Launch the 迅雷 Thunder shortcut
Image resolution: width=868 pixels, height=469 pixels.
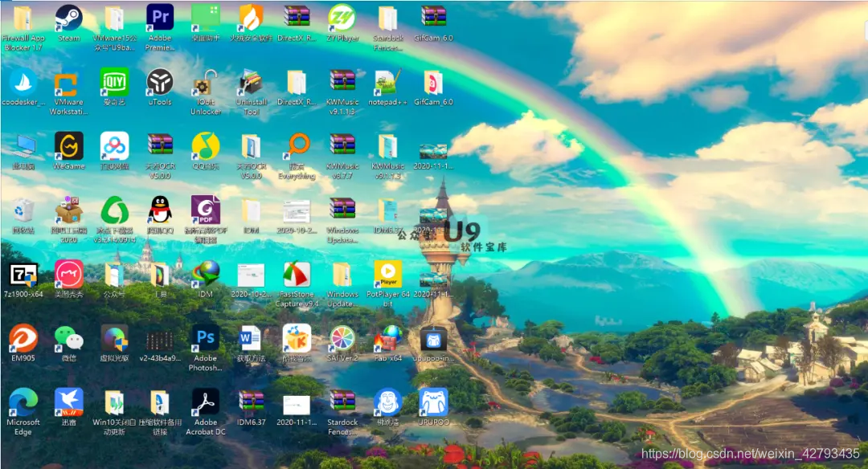[x=68, y=402]
